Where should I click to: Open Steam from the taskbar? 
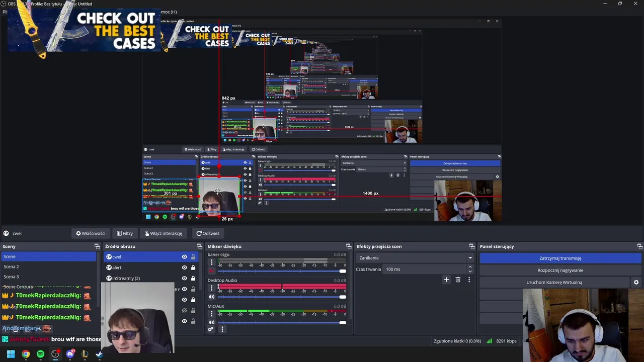[x=99, y=354]
